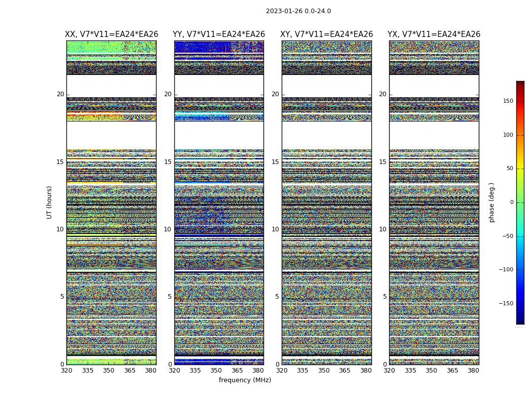Click the 10 hour tick of XX panel
Screen dimensions: 532x405
(x=60, y=229)
